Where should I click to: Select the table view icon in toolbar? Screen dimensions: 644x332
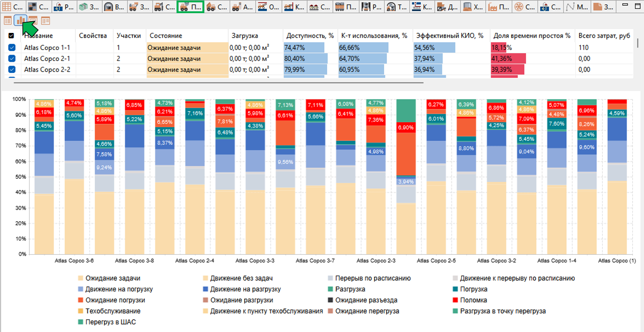click(x=8, y=21)
